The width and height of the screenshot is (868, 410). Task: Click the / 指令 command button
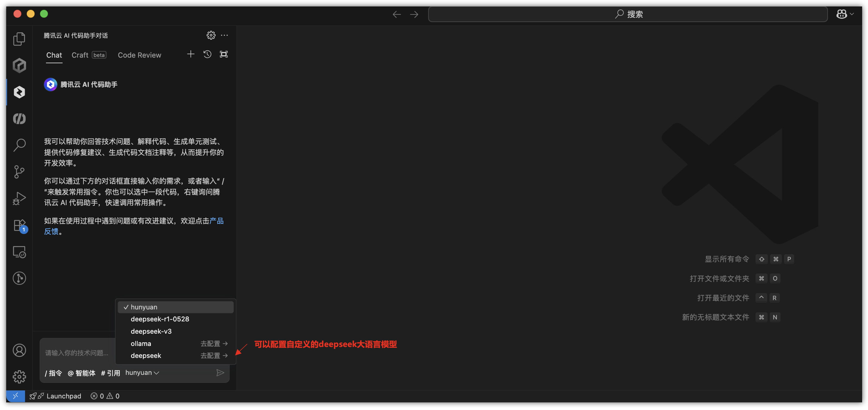54,373
